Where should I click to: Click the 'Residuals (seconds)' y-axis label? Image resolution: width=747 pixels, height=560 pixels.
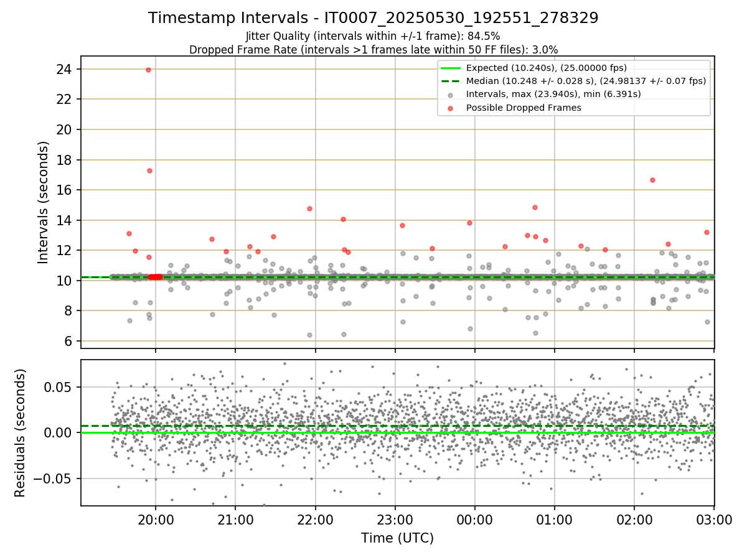21,432
